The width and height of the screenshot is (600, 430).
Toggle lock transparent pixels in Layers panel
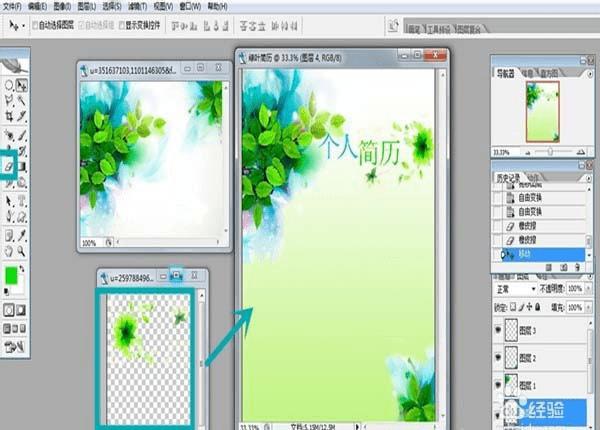click(513, 307)
